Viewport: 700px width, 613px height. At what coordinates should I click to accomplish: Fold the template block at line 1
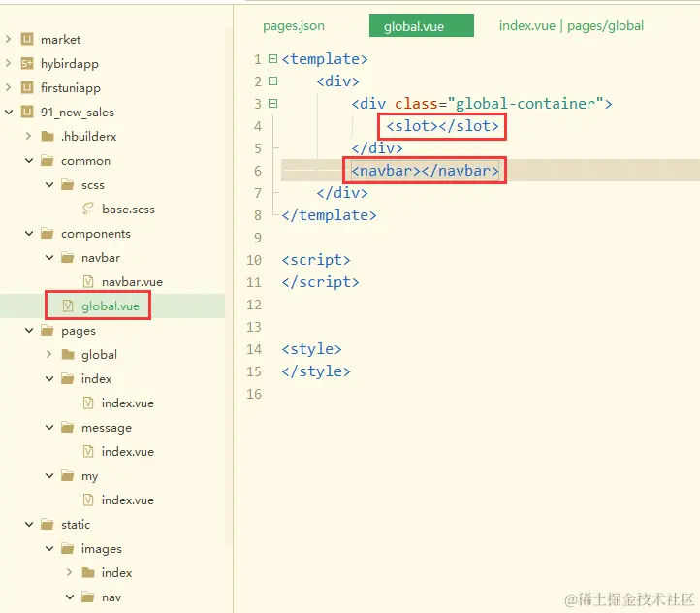[272, 59]
